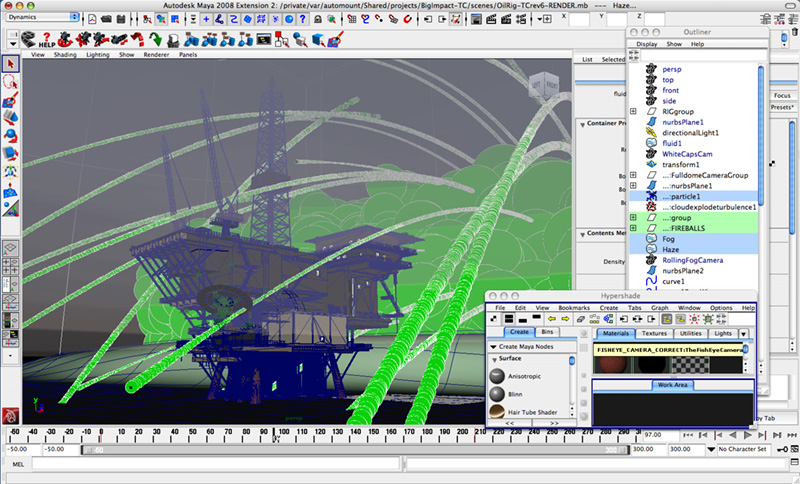
Task: Open the shelf tab menu arrow
Action: [x=13, y=44]
